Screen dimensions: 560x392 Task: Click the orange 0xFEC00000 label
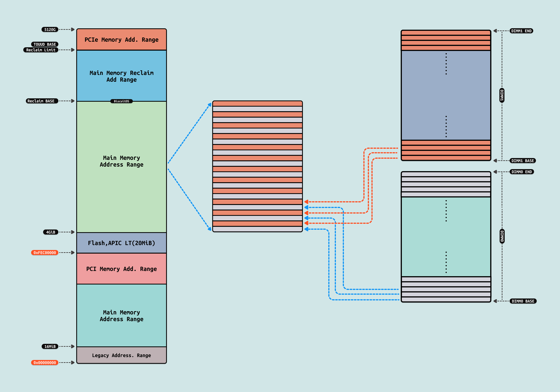pyautogui.click(x=45, y=252)
